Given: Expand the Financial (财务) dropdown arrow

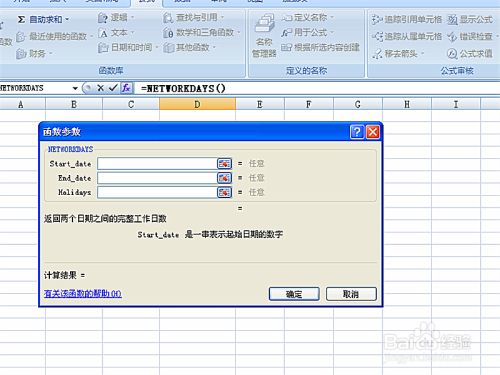Looking at the screenshot, I should pos(51,53).
